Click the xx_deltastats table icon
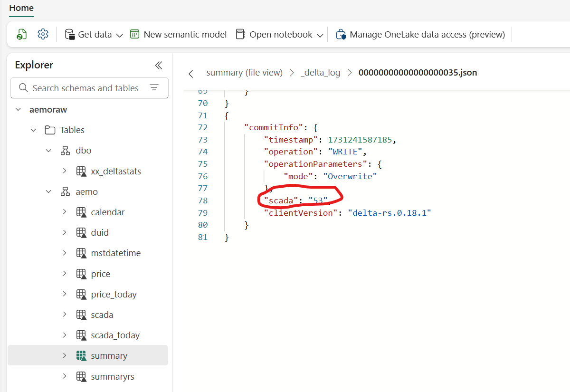570x392 pixels. click(81, 171)
